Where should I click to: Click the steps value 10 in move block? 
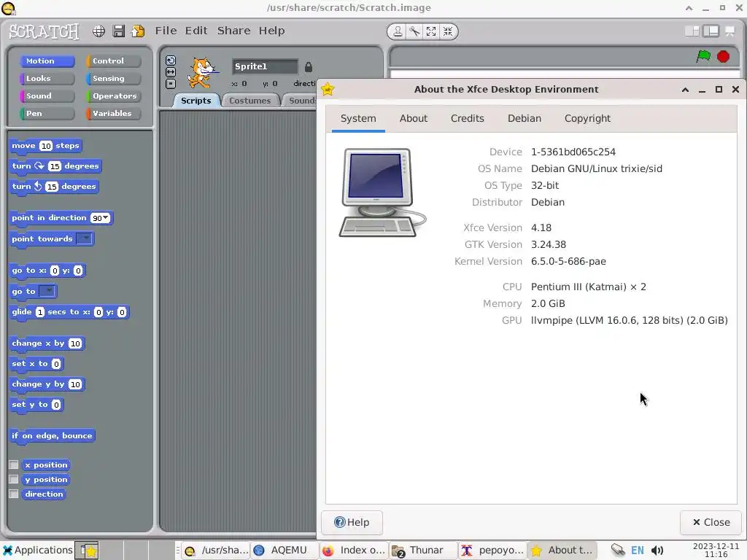(46, 146)
